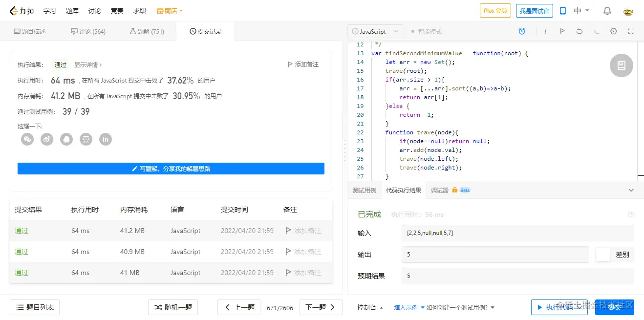
Task: Open the first 通过 submission (41.2 MB)
Action: click(21, 231)
